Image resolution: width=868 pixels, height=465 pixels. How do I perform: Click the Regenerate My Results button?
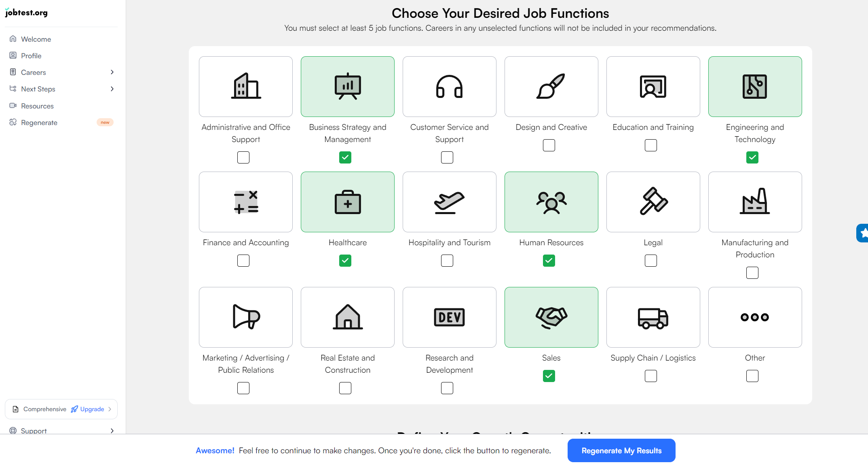pyautogui.click(x=621, y=450)
